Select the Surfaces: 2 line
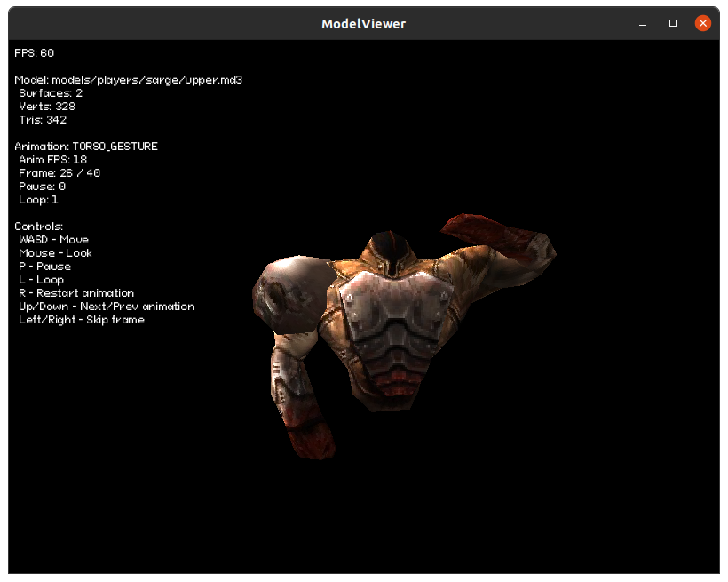This screenshot has height=582, width=728. click(x=51, y=93)
